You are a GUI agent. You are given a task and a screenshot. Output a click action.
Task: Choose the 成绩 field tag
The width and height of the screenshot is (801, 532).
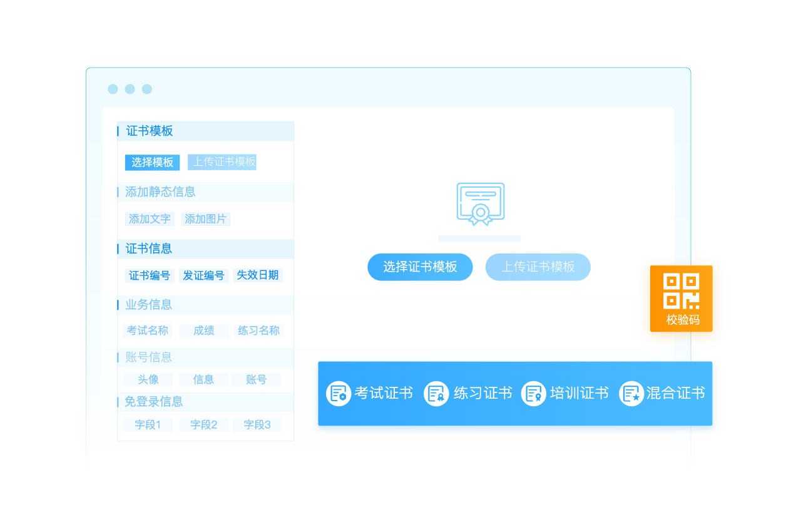(x=203, y=330)
